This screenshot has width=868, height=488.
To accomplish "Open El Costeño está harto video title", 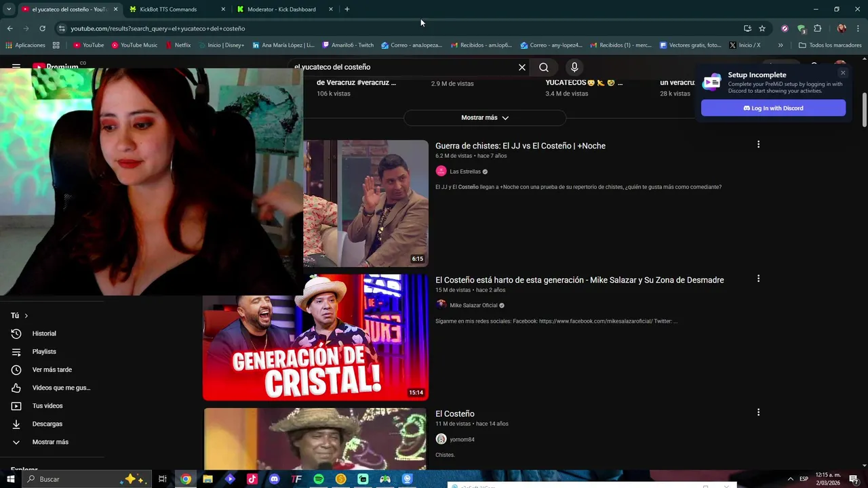I will click(x=579, y=280).
